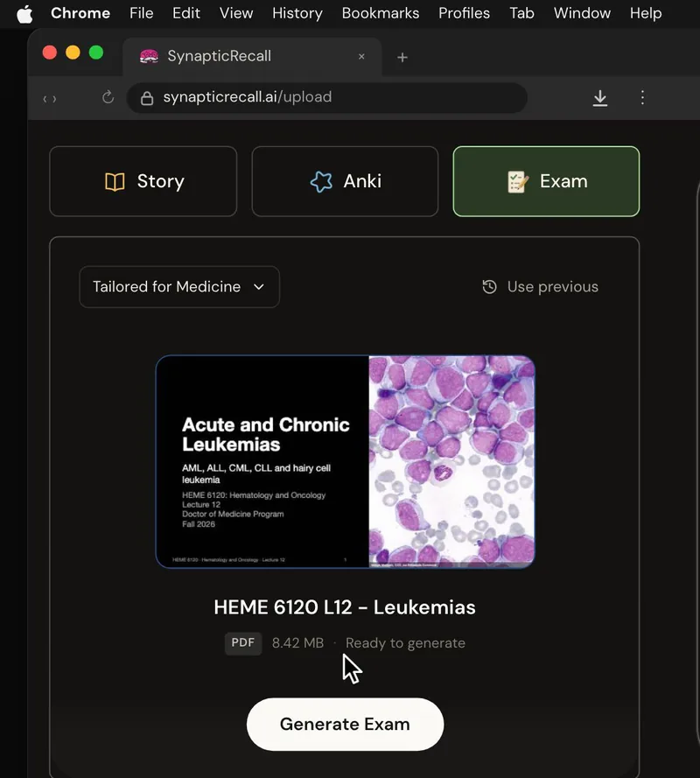Select the SynapticRecall browser tab
700x778 pixels.
click(x=252, y=57)
